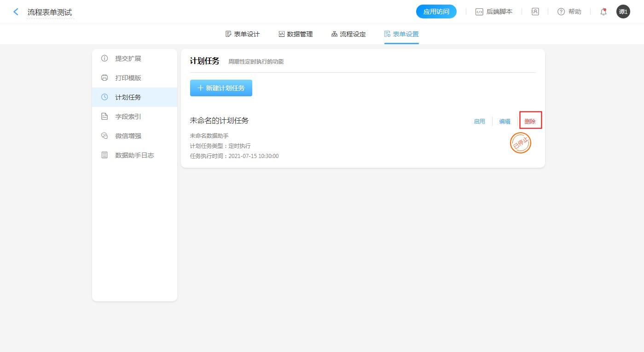Open 提交扩展 in the sidebar
The image size is (644, 352).
tap(128, 59)
